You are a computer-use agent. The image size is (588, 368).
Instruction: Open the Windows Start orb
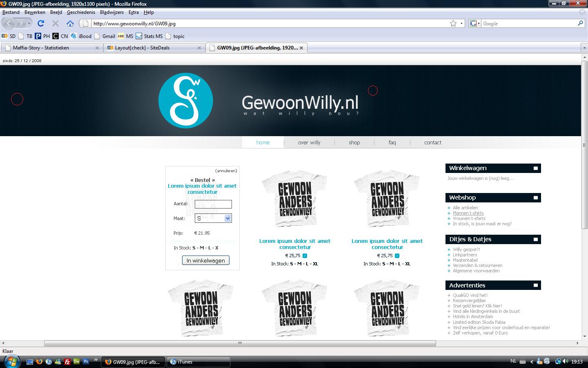[11, 361]
